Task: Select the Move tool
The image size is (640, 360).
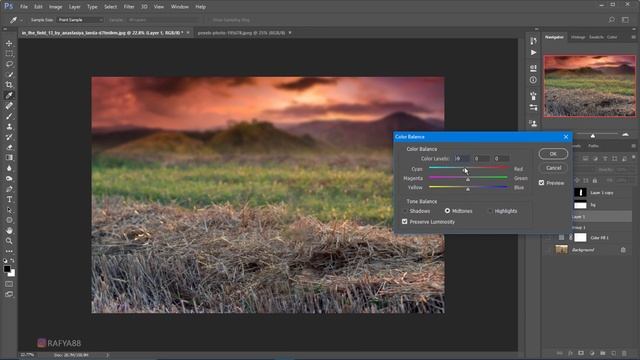Action: click(9, 43)
